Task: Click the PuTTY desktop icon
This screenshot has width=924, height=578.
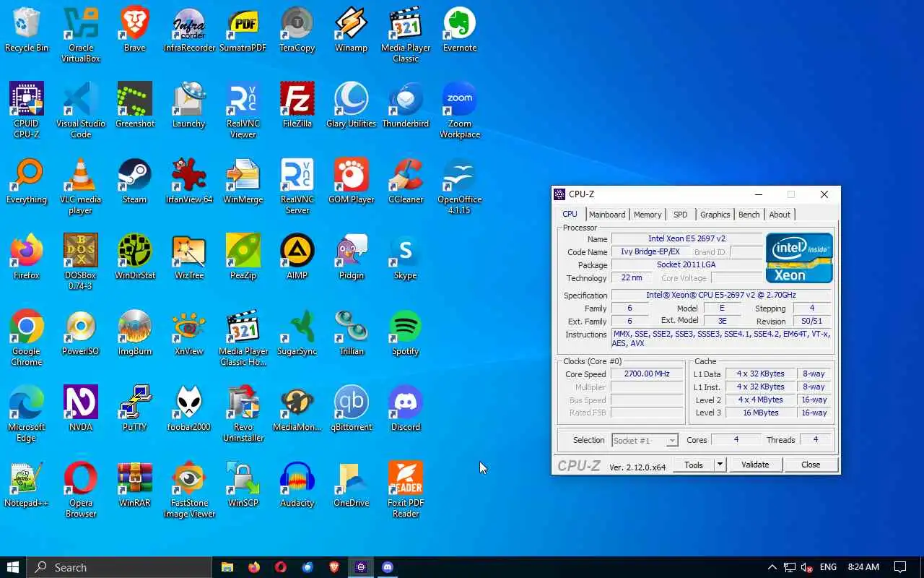Action: (x=135, y=408)
